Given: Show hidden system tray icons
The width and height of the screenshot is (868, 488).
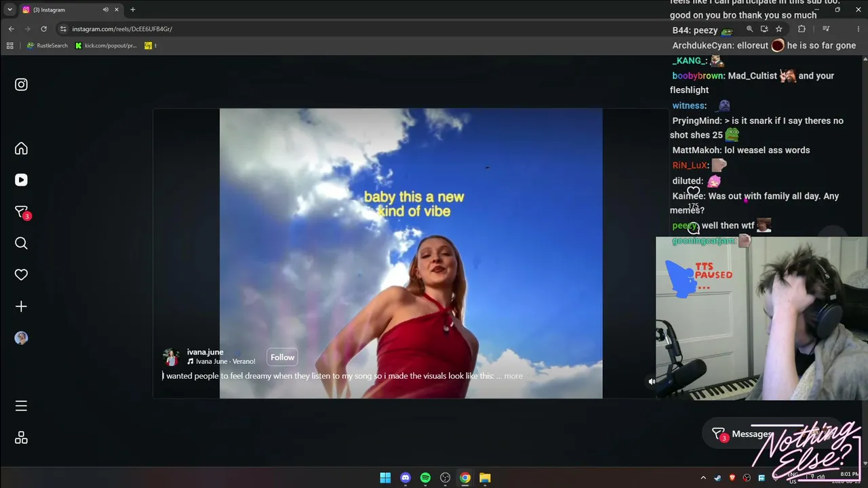Looking at the screenshot, I should 703,478.
